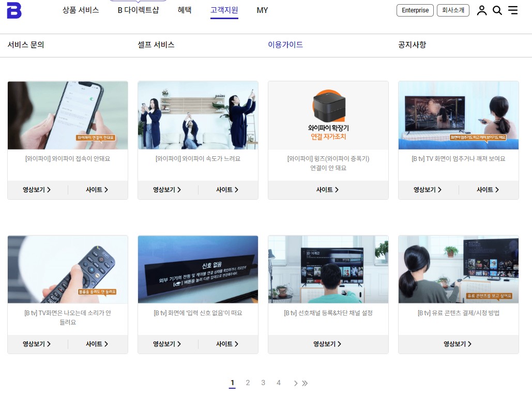Screen dimensions: 532x396
Task: Click 사이트 for 입력 신호 없음 card
Action: click(227, 344)
